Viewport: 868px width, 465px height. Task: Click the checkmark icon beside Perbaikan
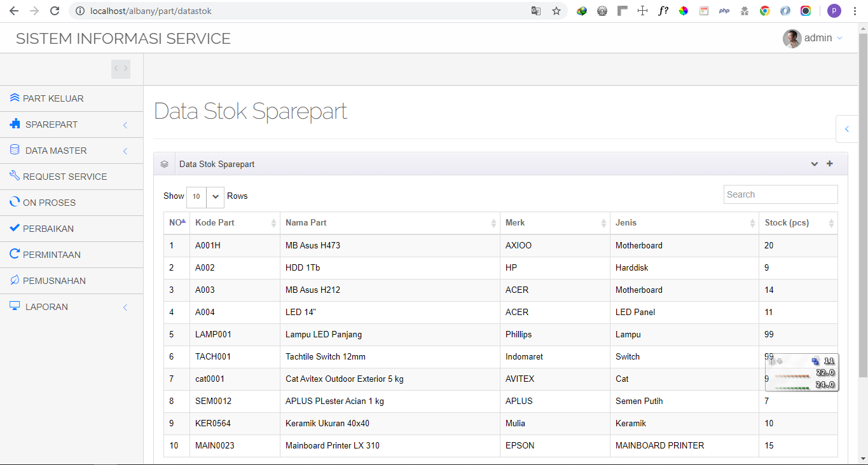tap(15, 228)
